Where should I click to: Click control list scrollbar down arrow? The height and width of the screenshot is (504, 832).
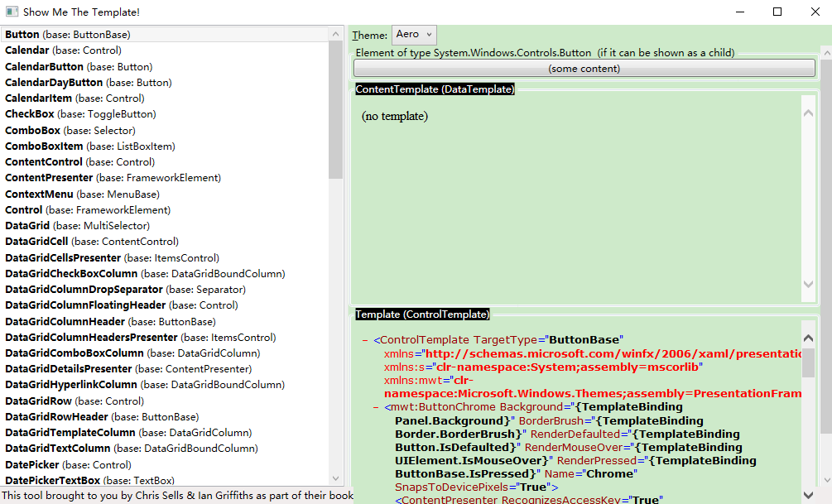335,478
